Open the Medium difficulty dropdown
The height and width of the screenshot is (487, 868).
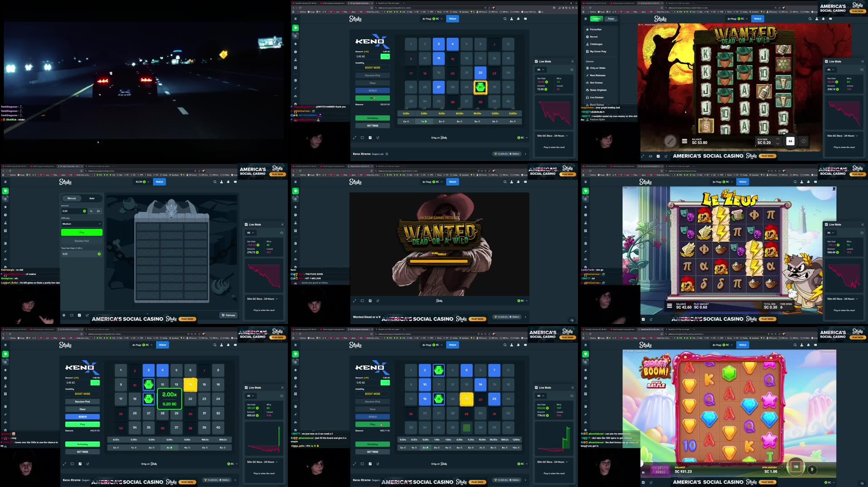(82, 223)
